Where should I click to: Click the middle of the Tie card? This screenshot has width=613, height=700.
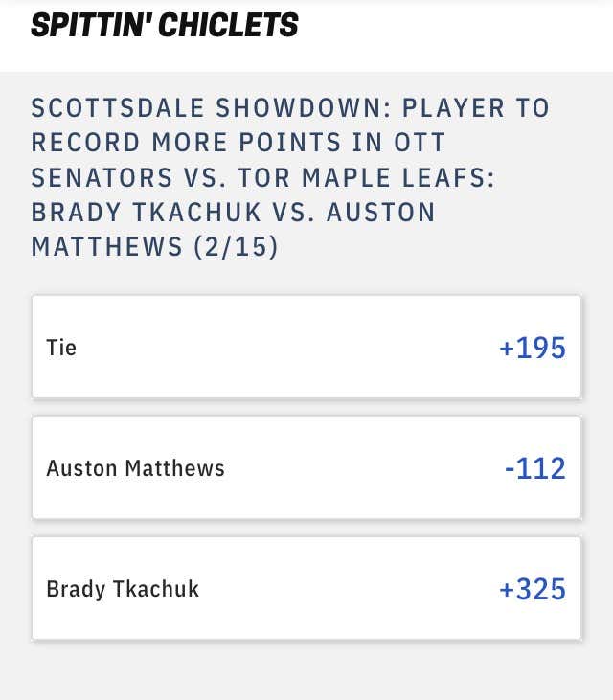pos(306,347)
